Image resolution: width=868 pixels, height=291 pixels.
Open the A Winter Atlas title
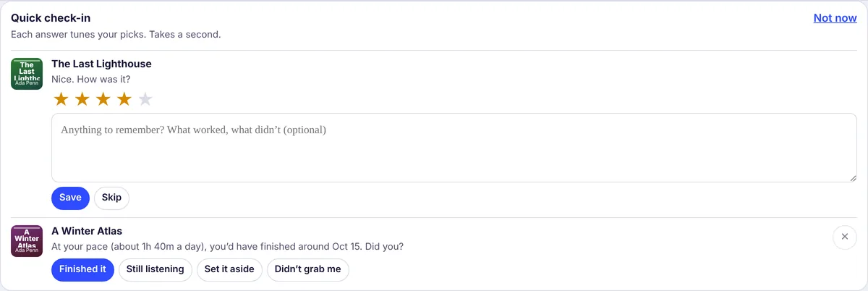87,231
